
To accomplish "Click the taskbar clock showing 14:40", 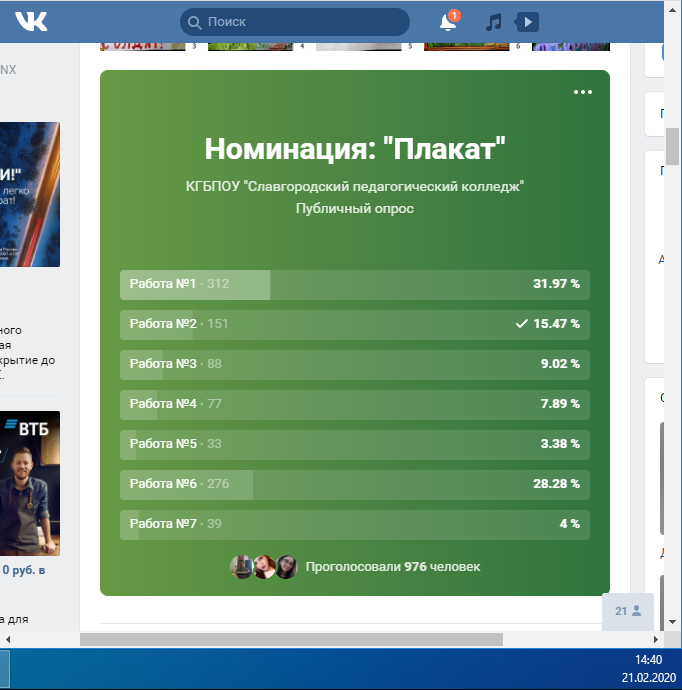I will [648, 660].
